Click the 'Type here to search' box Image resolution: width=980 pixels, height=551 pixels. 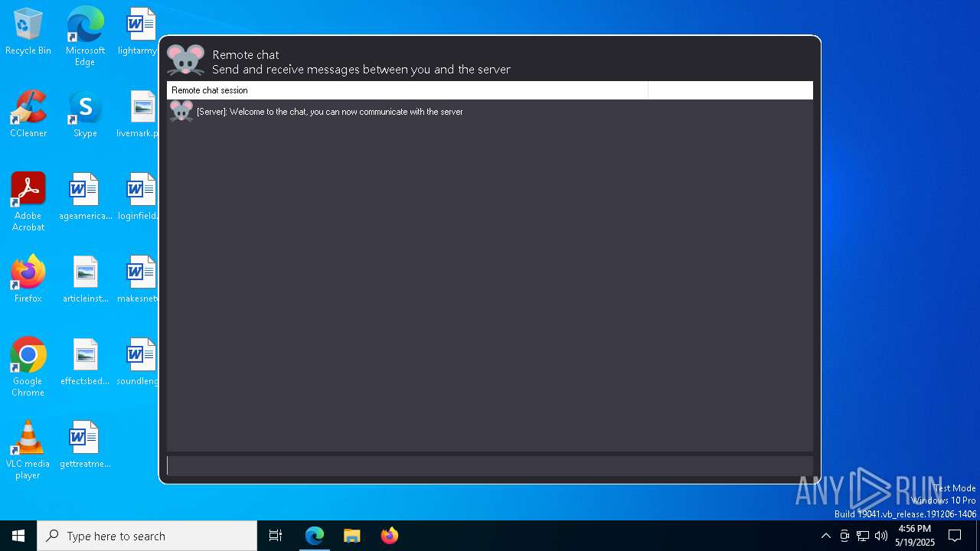147,536
